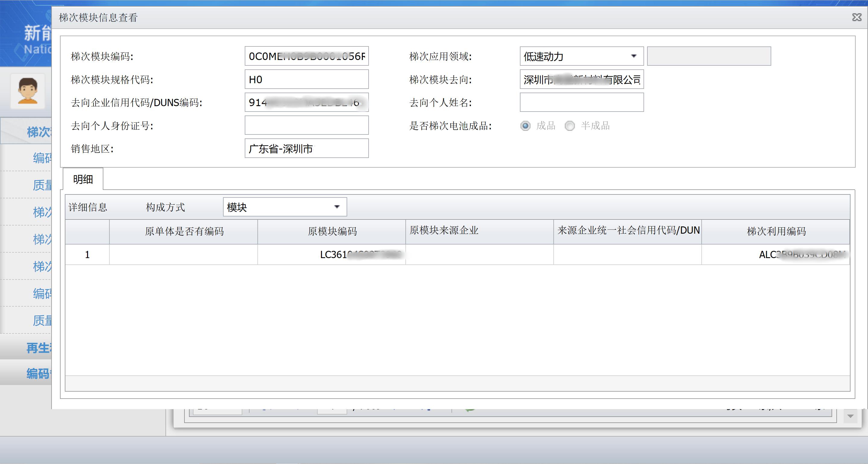The image size is (868, 464).
Task: Click the 原模块编码 column header
Action: pyautogui.click(x=332, y=232)
